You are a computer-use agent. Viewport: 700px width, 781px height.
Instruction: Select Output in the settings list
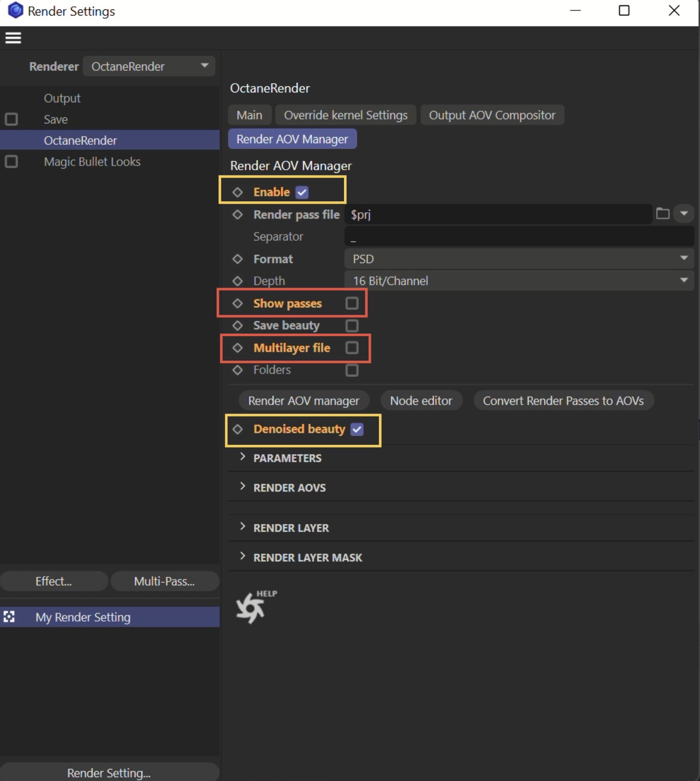[x=62, y=98]
